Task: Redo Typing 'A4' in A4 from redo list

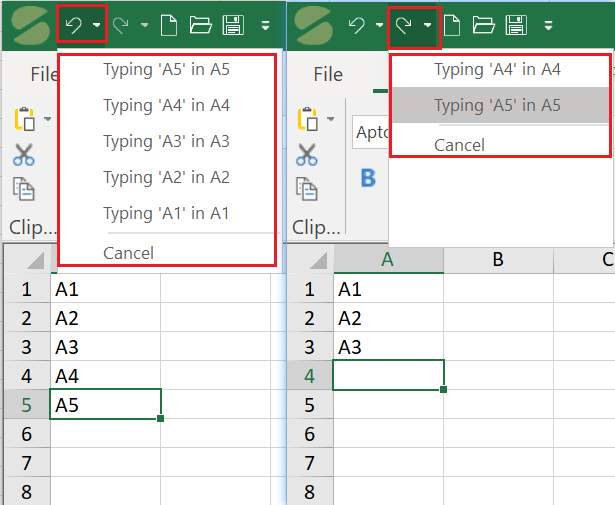Action: click(x=500, y=69)
